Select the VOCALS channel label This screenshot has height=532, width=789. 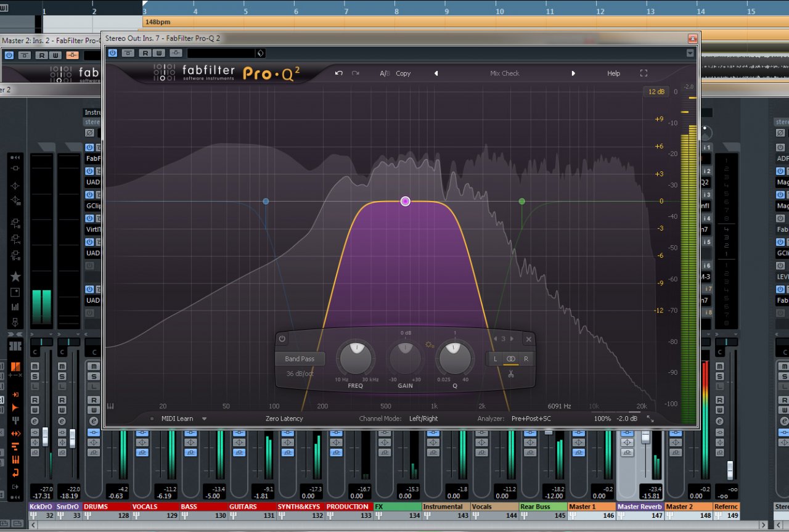coord(155,507)
